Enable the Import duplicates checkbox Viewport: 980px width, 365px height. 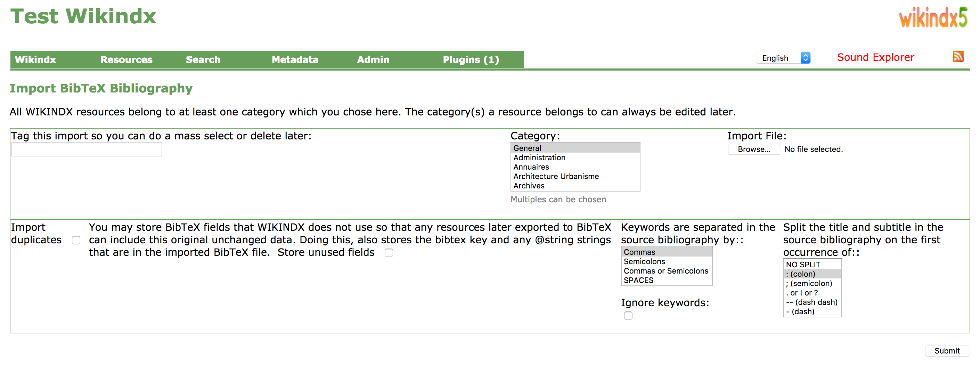[76, 240]
